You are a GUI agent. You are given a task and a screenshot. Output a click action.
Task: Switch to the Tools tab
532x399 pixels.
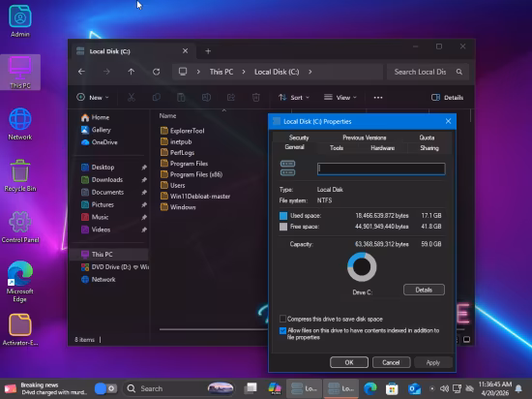click(x=337, y=148)
